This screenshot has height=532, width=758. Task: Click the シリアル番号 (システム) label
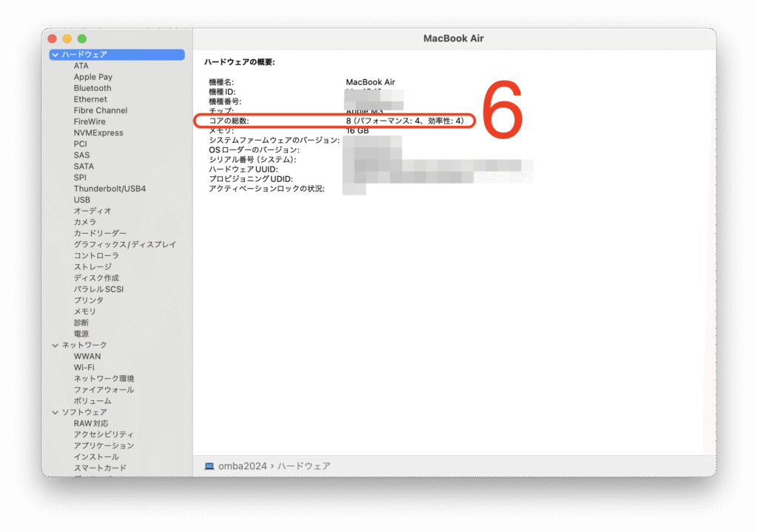pyautogui.click(x=252, y=160)
